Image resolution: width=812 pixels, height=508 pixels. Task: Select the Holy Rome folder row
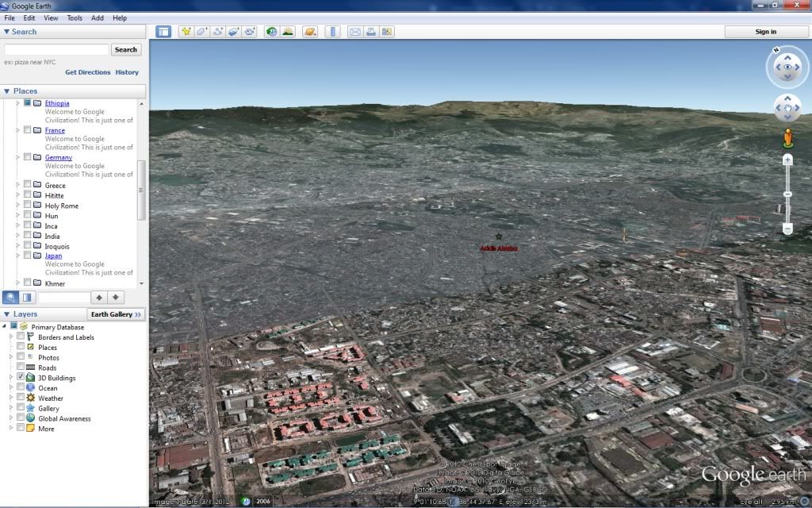[61, 206]
